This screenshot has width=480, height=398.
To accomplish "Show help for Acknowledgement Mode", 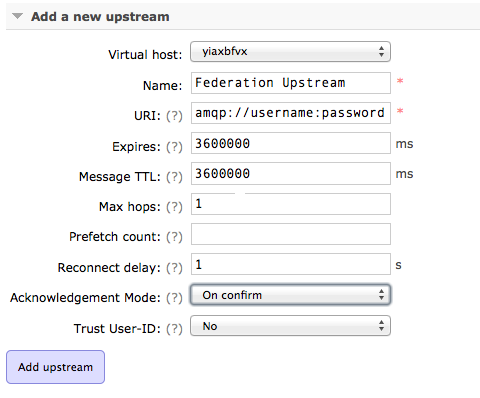I will coord(174,298).
